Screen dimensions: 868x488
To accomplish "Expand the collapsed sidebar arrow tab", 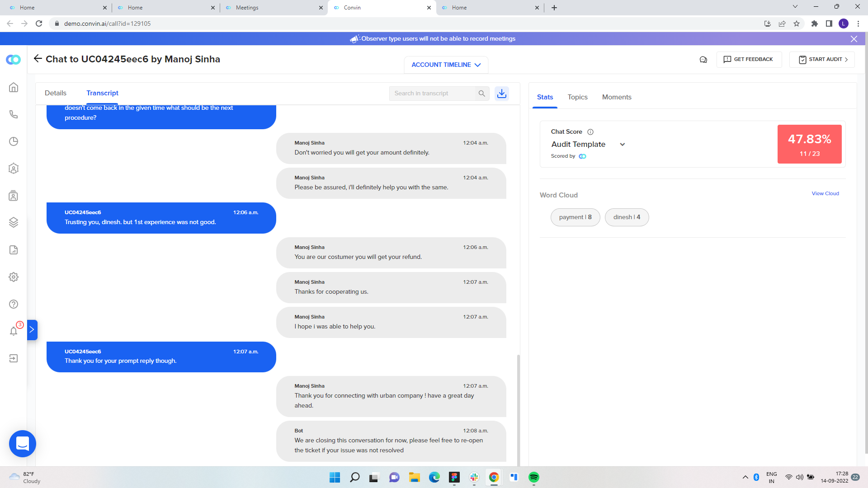I will coord(32,330).
